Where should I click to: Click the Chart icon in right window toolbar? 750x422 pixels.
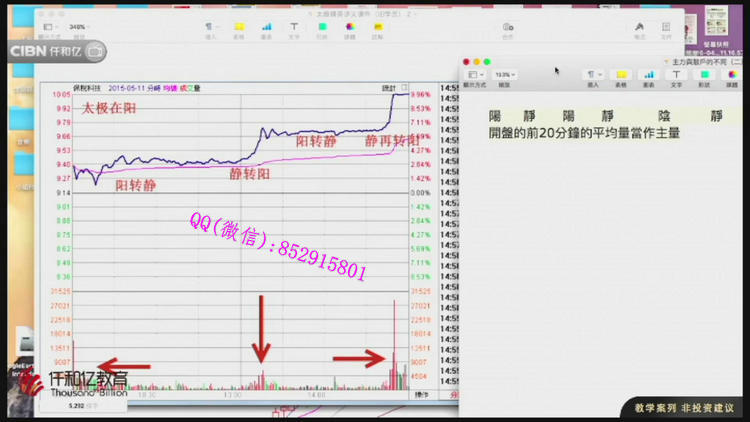coord(648,75)
